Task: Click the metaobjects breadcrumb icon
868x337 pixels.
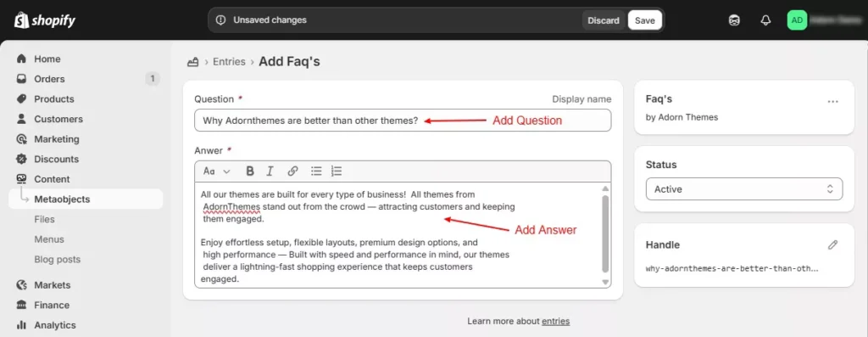Action: 192,61
